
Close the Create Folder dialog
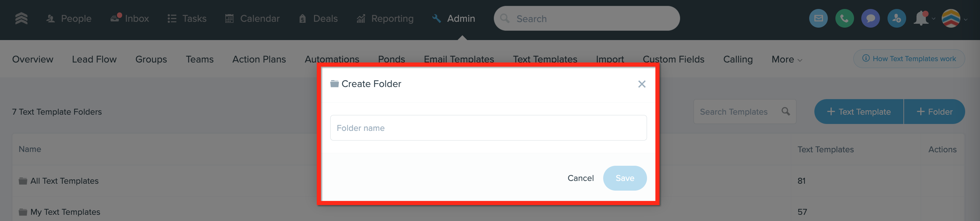[x=641, y=84]
